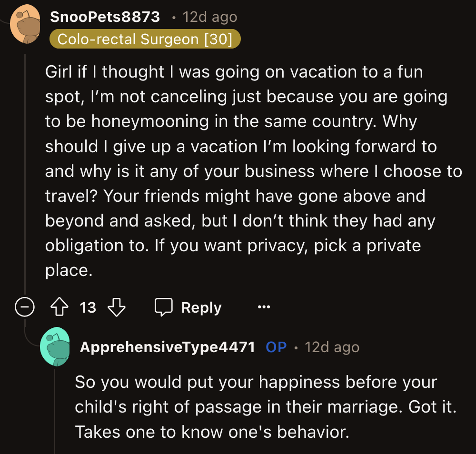Screen dimensions: 476x454
Task: Open the comment overflow menu
Action: (x=264, y=307)
